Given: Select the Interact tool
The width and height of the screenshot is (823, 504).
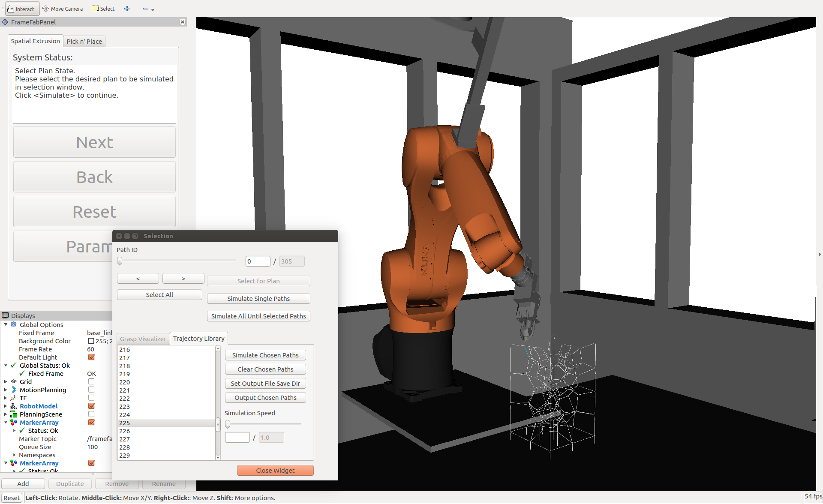Looking at the screenshot, I should [x=21, y=9].
